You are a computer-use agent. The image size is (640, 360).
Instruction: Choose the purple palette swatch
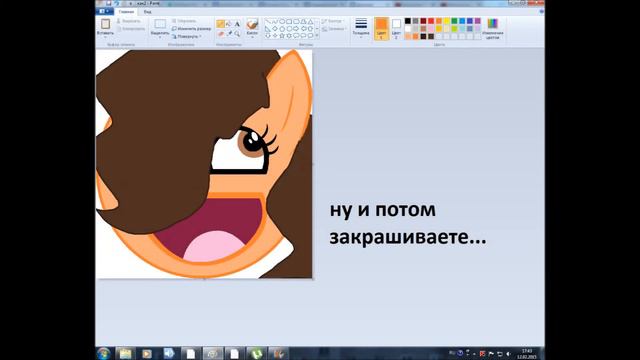(x=478, y=21)
